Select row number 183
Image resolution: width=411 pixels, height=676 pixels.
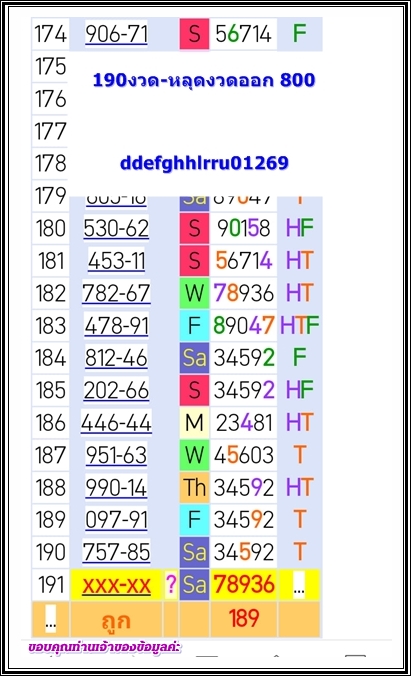[x=50, y=325]
